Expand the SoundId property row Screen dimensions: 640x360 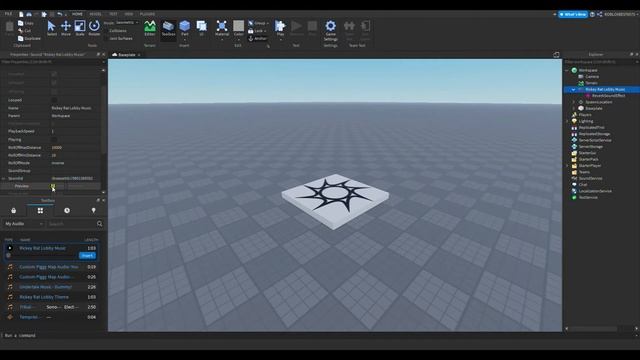(x=4, y=178)
